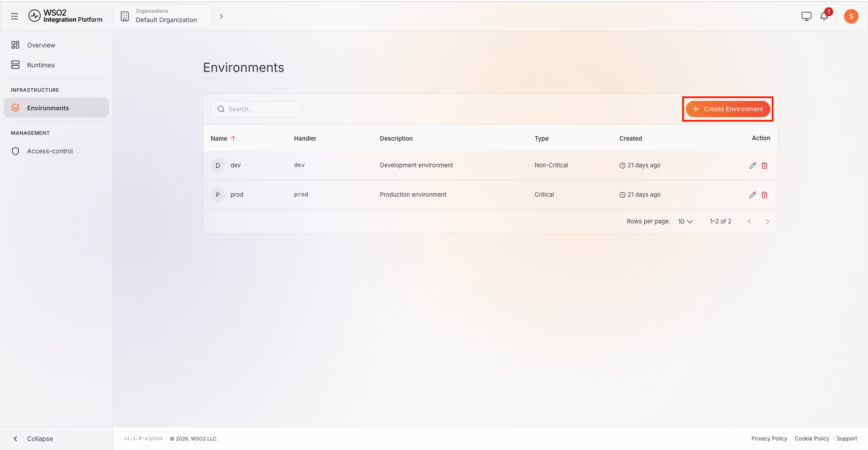Open Access-control in sidebar
The width and height of the screenshot is (868, 450).
click(57, 151)
